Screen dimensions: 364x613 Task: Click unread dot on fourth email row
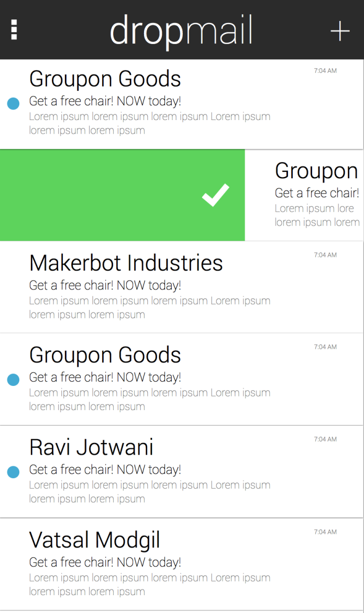(x=13, y=380)
